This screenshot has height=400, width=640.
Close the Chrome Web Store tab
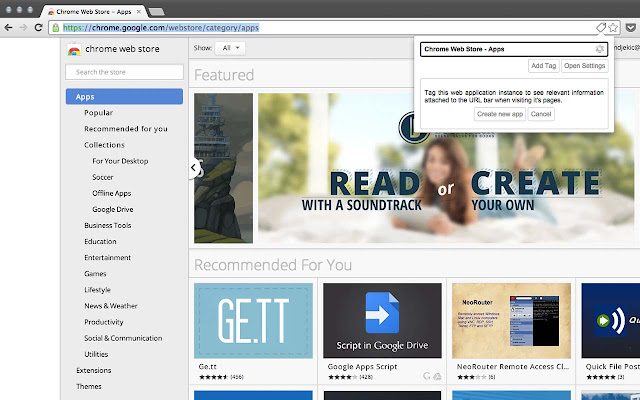pyautogui.click(x=138, y=12)
